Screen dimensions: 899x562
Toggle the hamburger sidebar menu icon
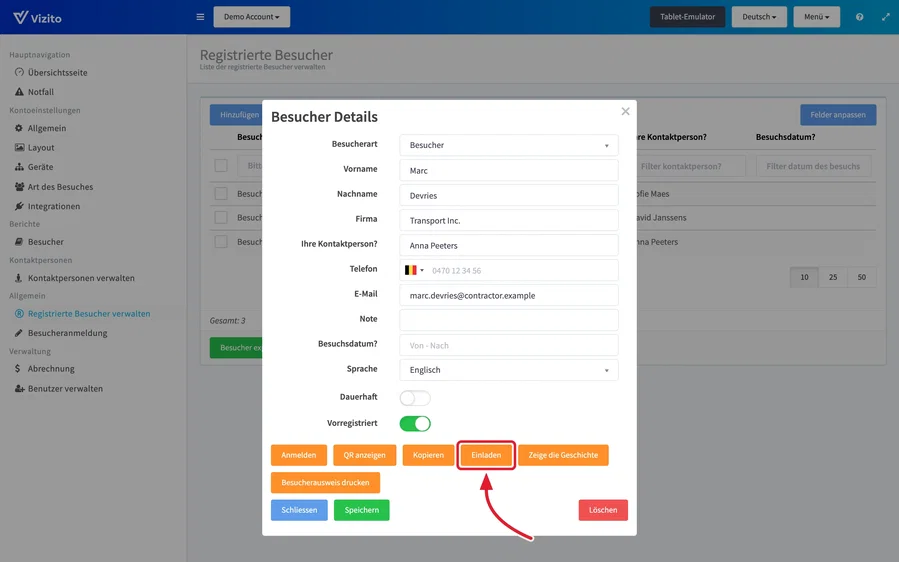pyautogui.click(x=200, y=17)
